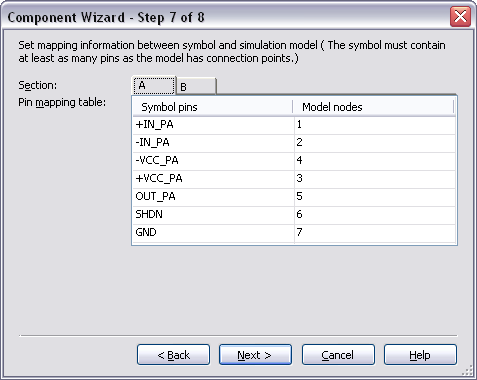Viewport: 477px width, 380px height.
Task: Switch to section tab B
Action: click(x=196, y=87)
